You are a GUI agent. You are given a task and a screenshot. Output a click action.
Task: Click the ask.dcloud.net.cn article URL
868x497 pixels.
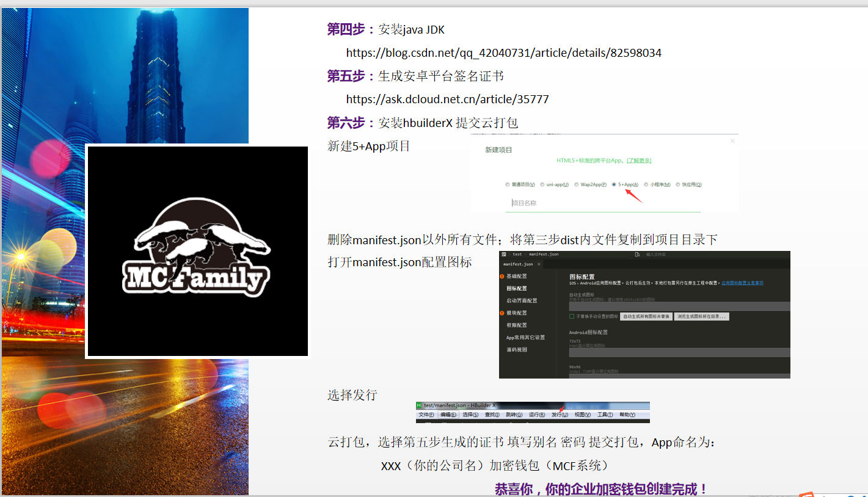(448, 99)
